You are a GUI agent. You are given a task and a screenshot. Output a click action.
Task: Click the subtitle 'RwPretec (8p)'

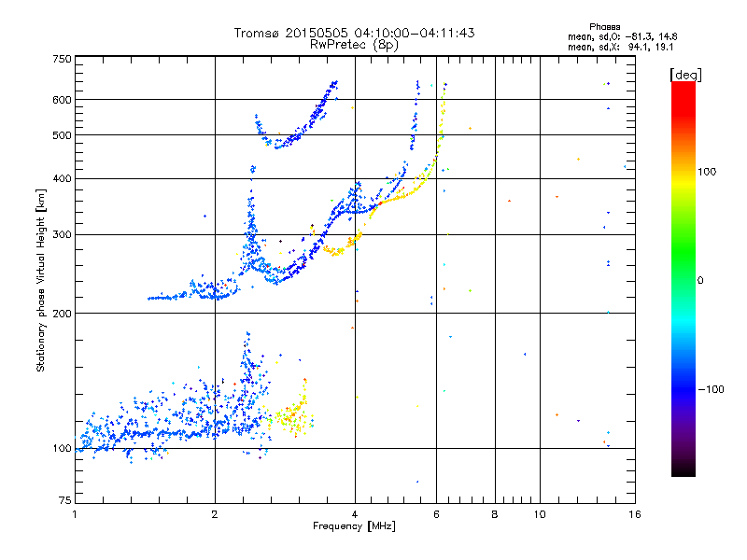354,45
